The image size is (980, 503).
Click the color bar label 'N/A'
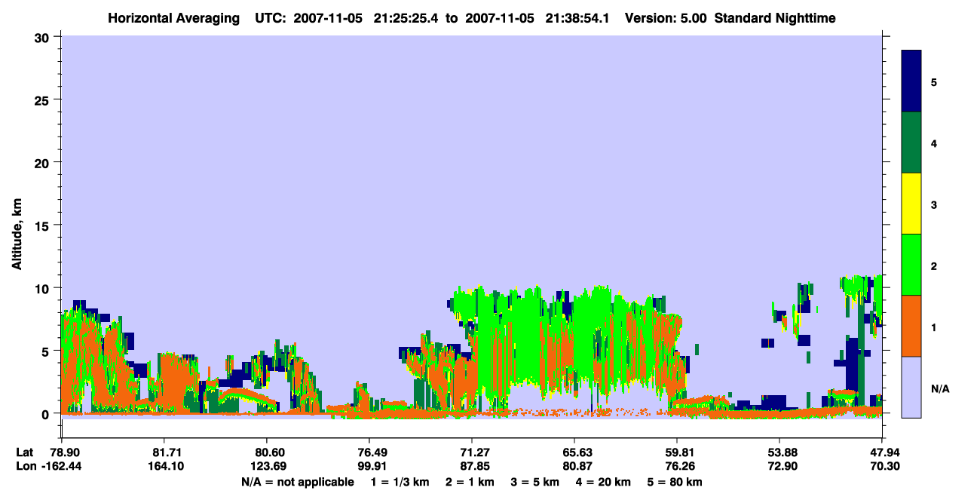tap(940, 389)
